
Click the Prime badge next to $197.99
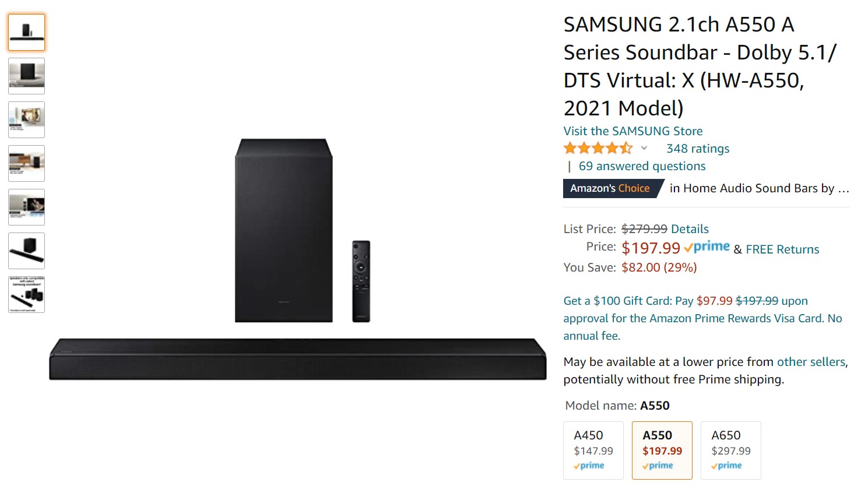(708, 247)
